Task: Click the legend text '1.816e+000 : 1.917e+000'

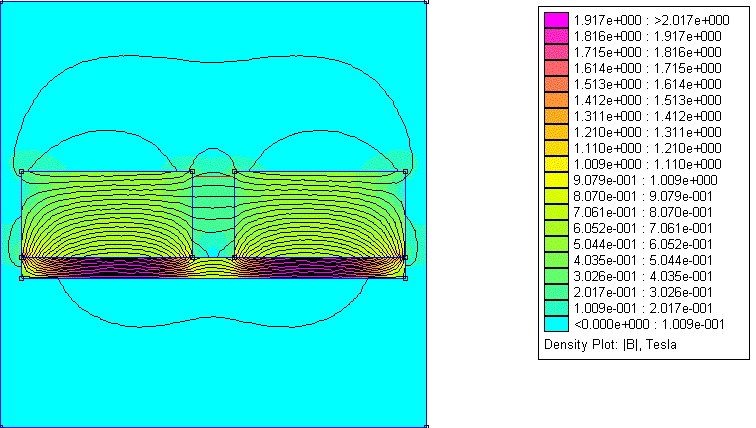Action: pos(648,36)
